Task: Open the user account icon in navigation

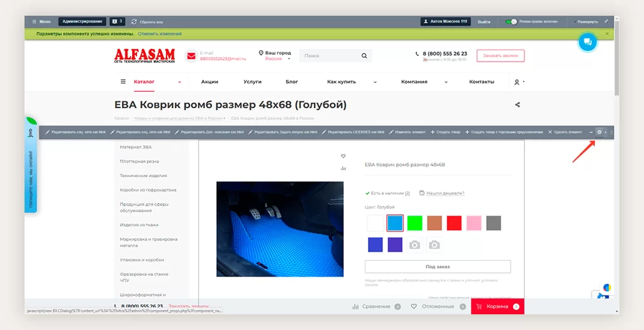Action: [x=517, y=82]
